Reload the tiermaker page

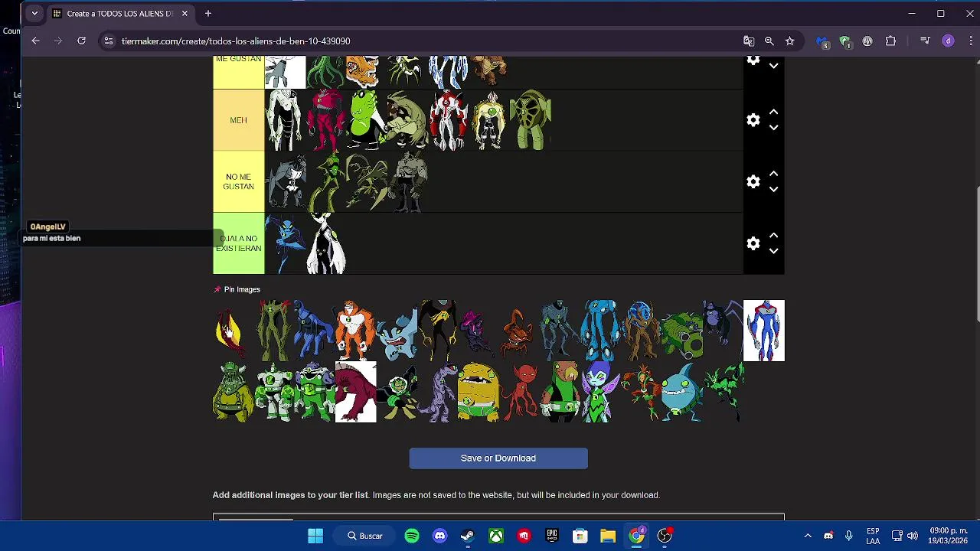click(81, 41)
